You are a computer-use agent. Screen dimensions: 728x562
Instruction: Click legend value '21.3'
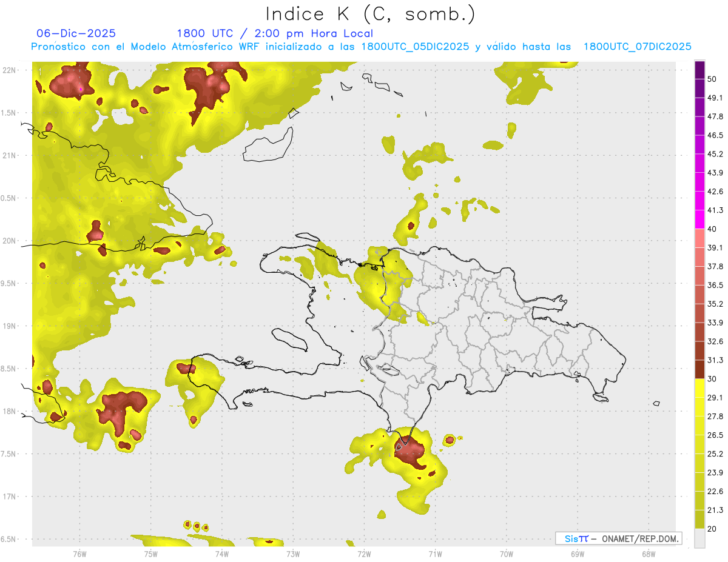coord(715,510)
